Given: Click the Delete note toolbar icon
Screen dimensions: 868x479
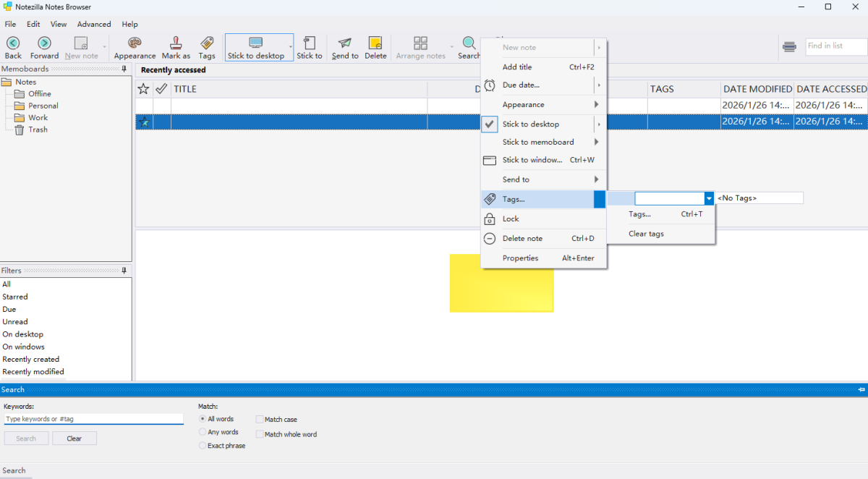Looking at the screenshot, I should click(375, 43).
